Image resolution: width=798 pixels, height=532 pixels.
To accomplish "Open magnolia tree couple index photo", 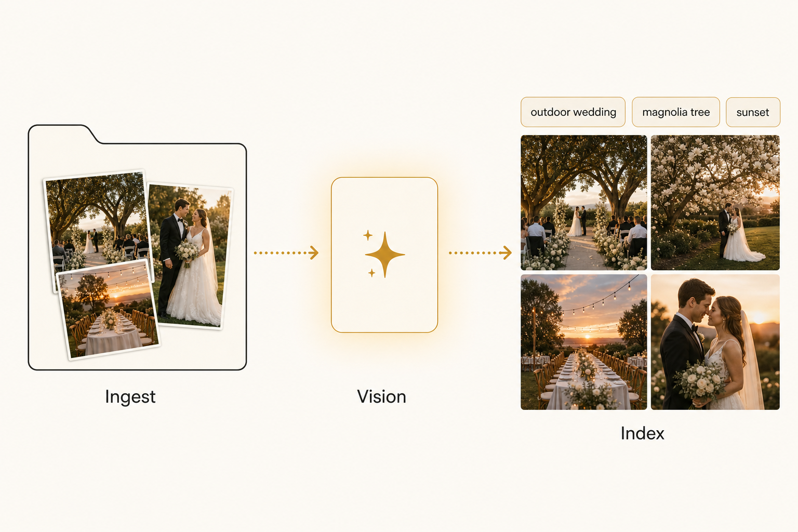I will point(715,203).
